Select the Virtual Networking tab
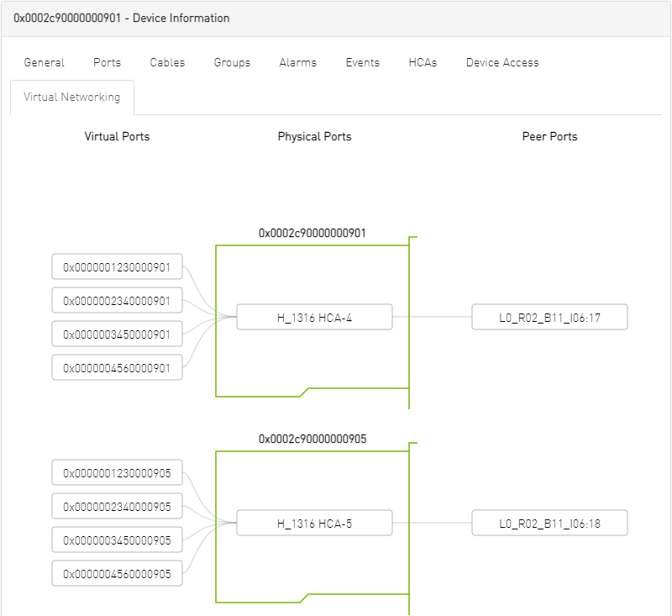This screenshot has height=616, width=672. point(72,97)
